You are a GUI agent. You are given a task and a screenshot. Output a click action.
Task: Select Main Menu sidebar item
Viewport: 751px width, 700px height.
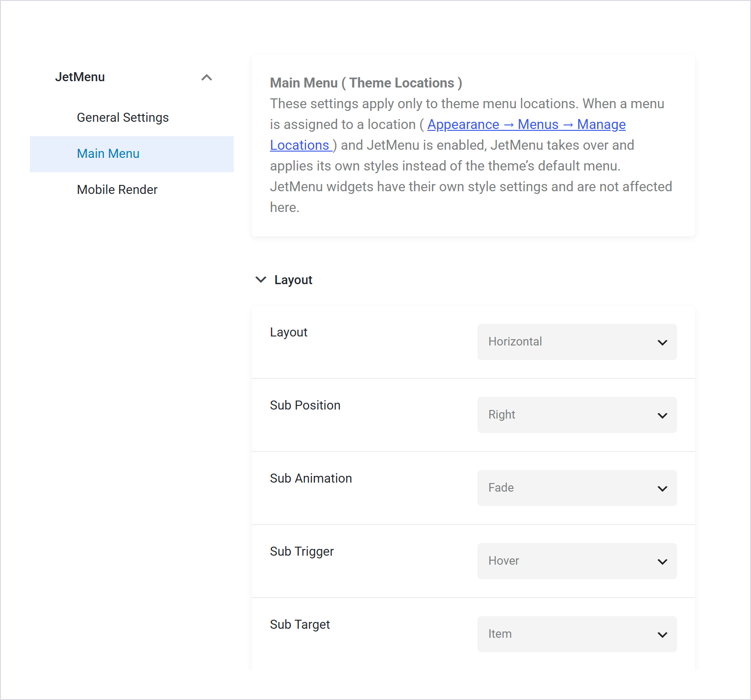(132, 154)
